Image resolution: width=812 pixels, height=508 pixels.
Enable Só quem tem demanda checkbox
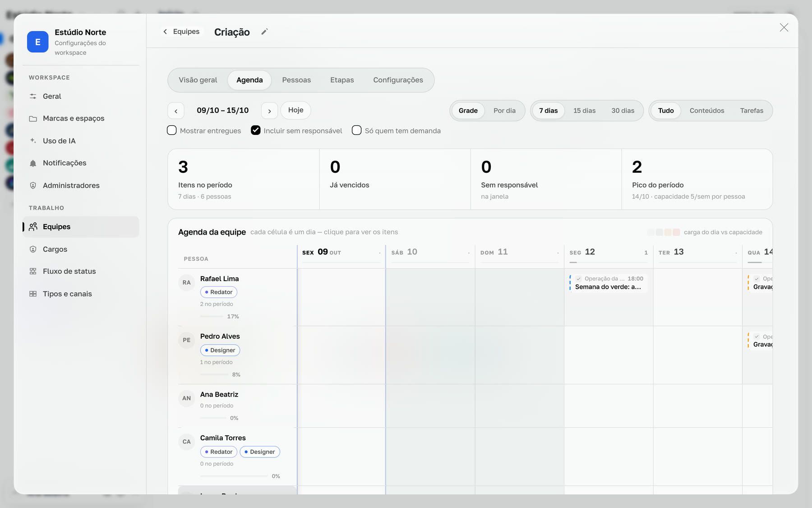[x=357, y=130]
